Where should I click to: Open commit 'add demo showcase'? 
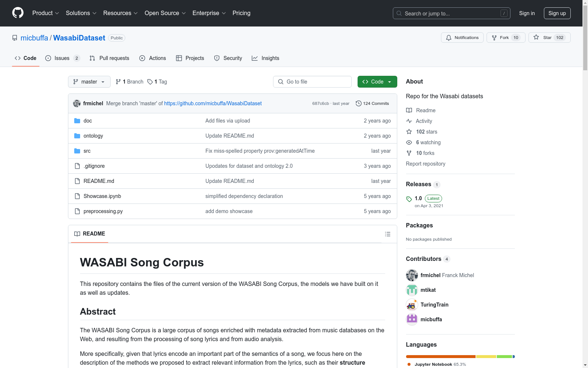(x=229, y=211)
